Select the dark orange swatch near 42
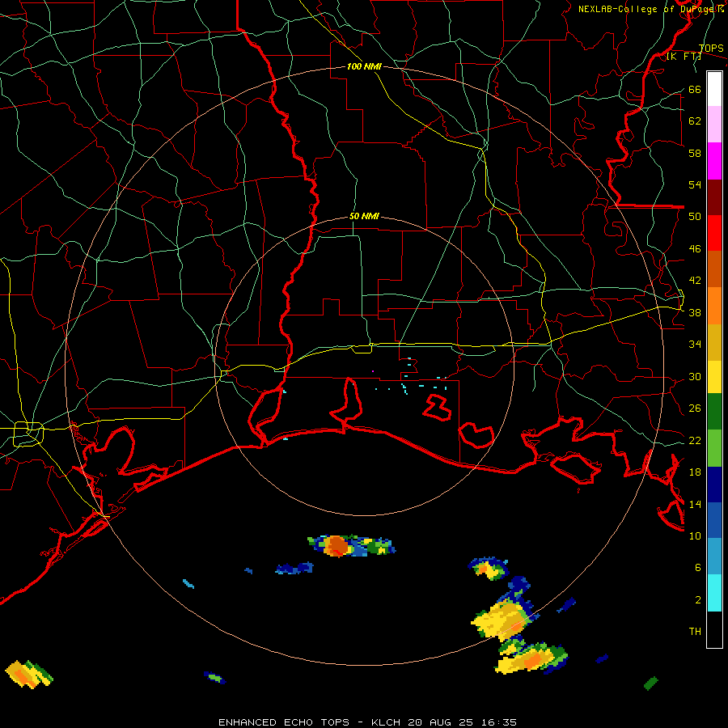 [x=714, y=269]
